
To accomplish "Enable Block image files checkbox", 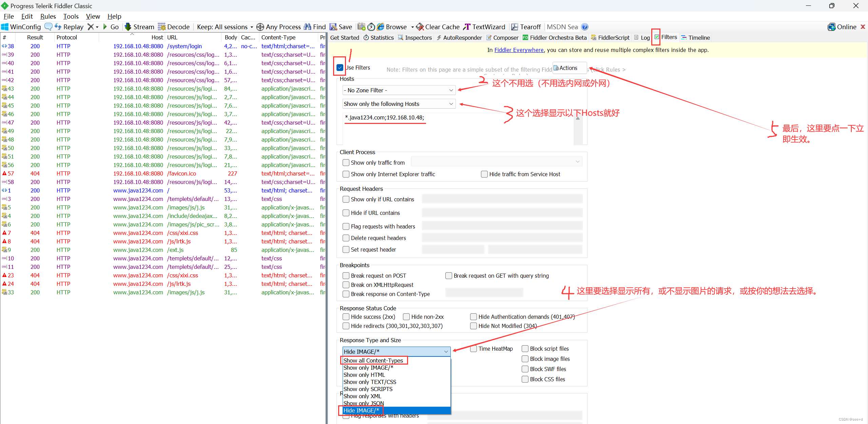I will point(525,359).
